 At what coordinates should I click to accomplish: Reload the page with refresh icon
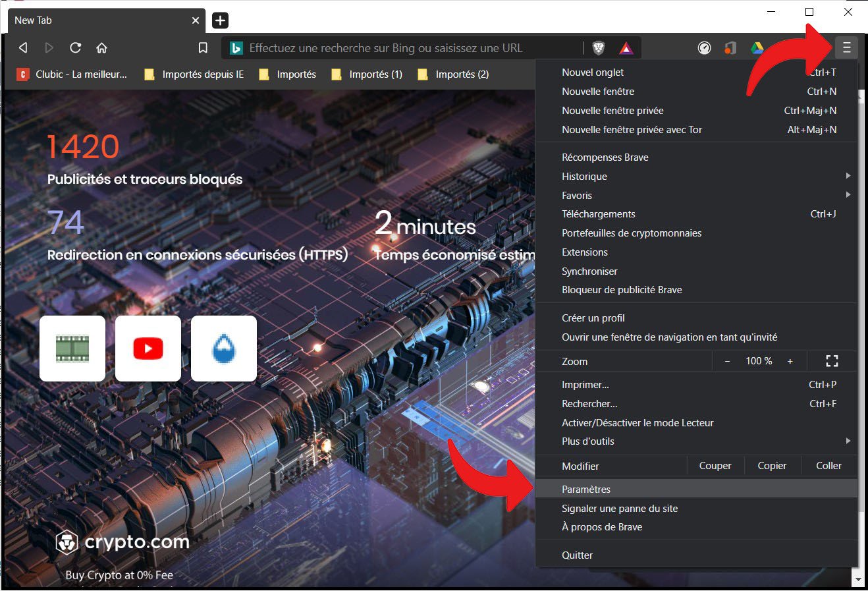pyautogui.click(x=76, y=48)
